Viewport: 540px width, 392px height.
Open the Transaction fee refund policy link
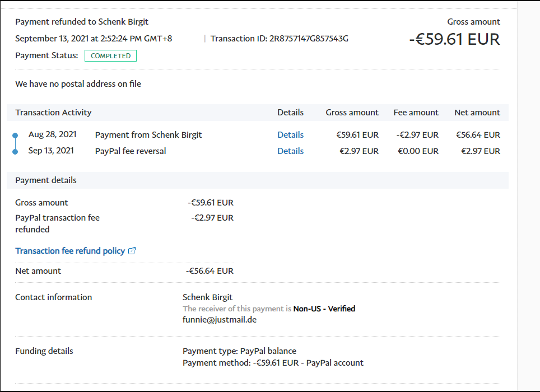[x=70, y=251]
